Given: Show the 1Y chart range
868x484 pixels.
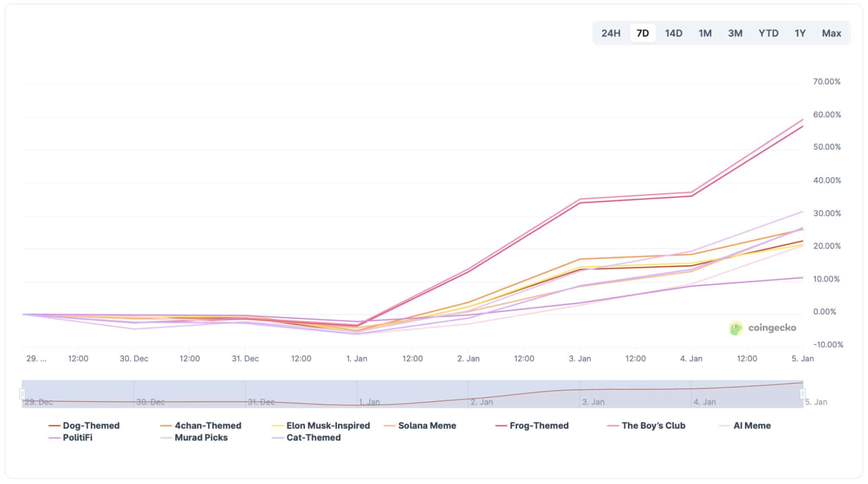Looking at the screenshot, I should (x=800, y=33).
